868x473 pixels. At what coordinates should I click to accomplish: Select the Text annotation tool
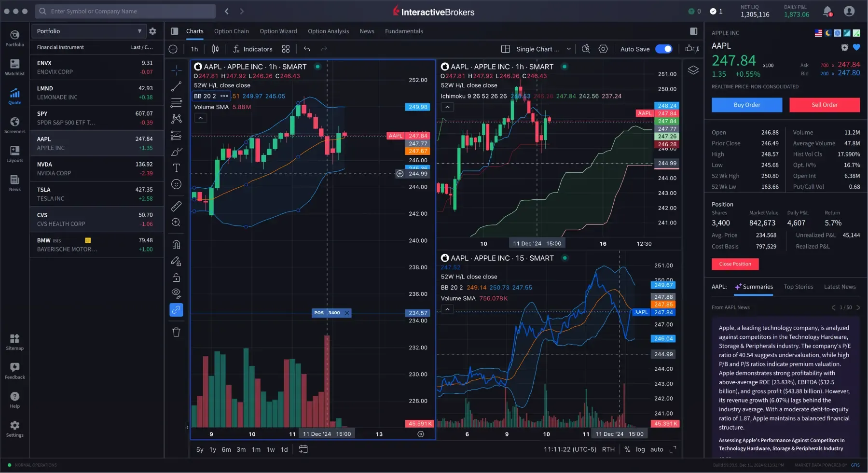click(176, 167)
